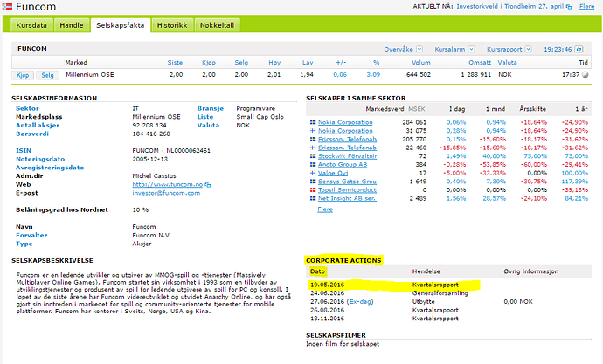
Task: Click the refresh icon next to 19:23:46
Action: (x=579, y=49)
